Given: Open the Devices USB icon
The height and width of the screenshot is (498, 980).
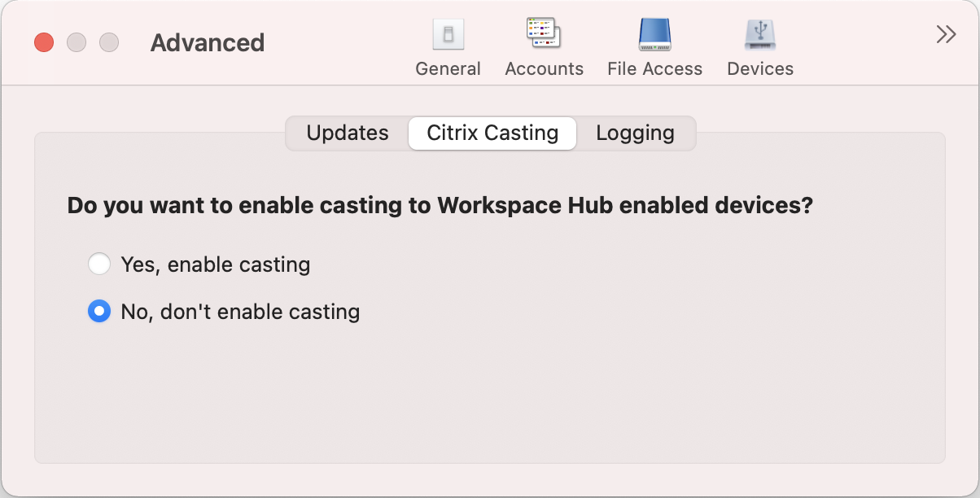Looking at the screenshot, I should pos(760,35).
